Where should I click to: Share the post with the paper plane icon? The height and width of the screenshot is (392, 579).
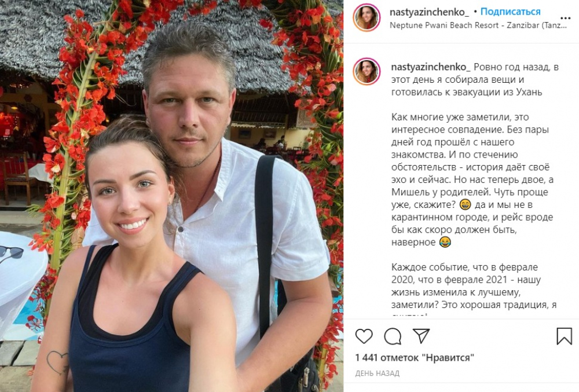point(421,336)
